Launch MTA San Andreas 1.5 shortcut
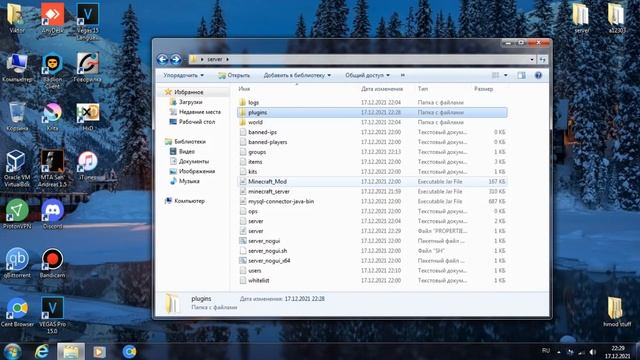 pos(52,168)
